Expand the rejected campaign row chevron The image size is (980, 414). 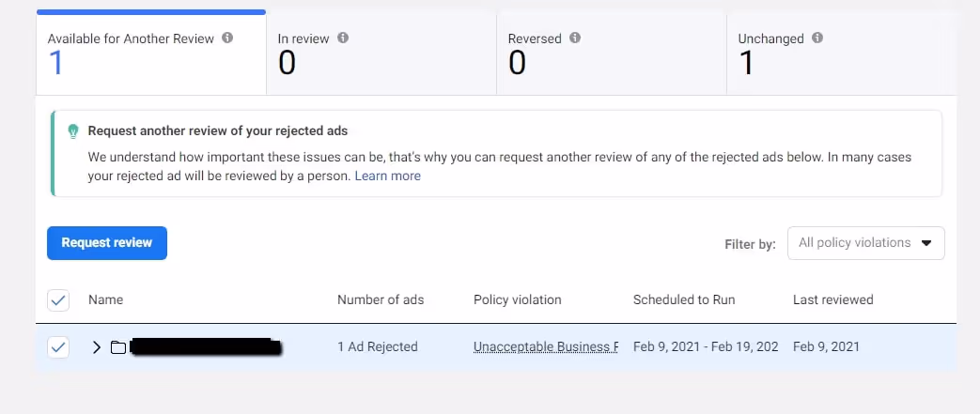pyautogui.click(x=96, y=347)
